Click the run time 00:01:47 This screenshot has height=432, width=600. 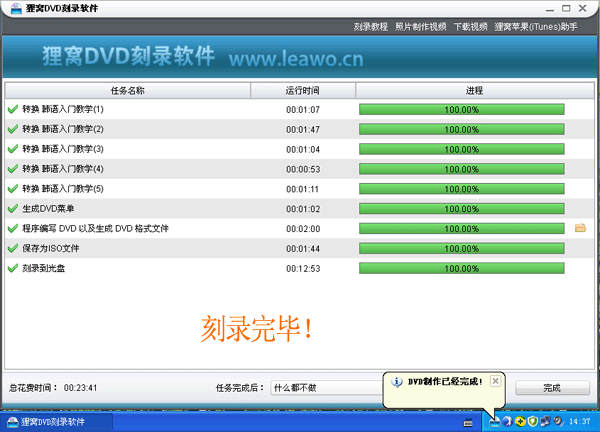click(303, 129)
